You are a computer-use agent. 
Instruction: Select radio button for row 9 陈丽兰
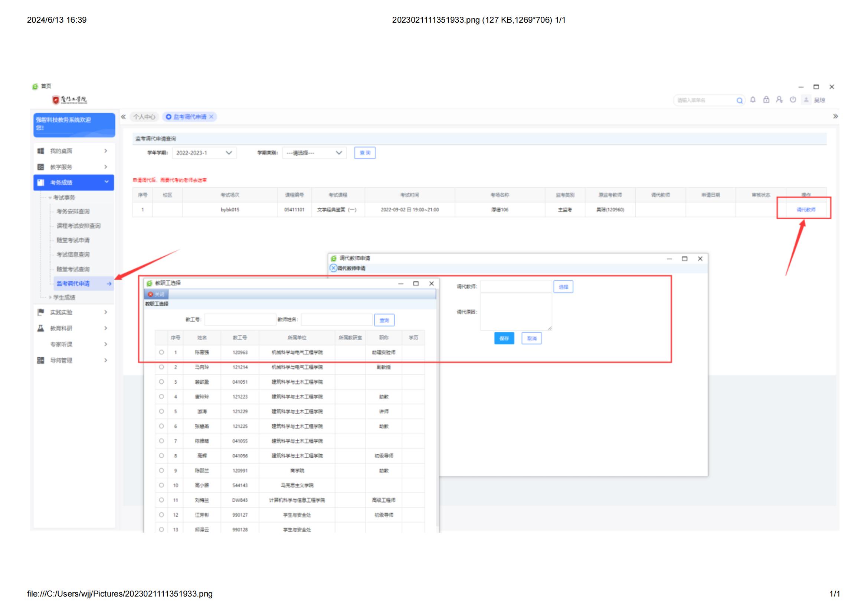pyautogui.click(x=161, y=470)
